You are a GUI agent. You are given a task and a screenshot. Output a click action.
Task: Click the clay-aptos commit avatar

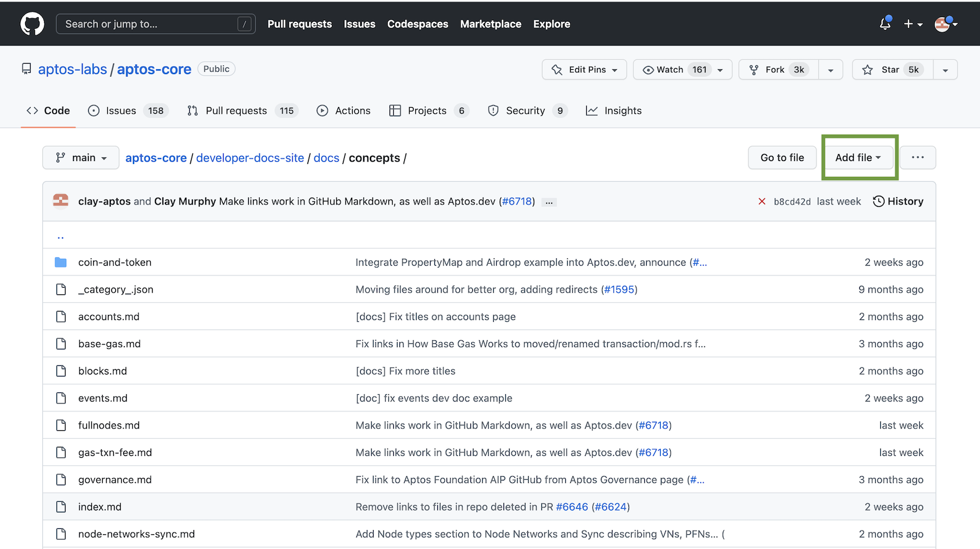pyautogui.click(x=61, y=201)
